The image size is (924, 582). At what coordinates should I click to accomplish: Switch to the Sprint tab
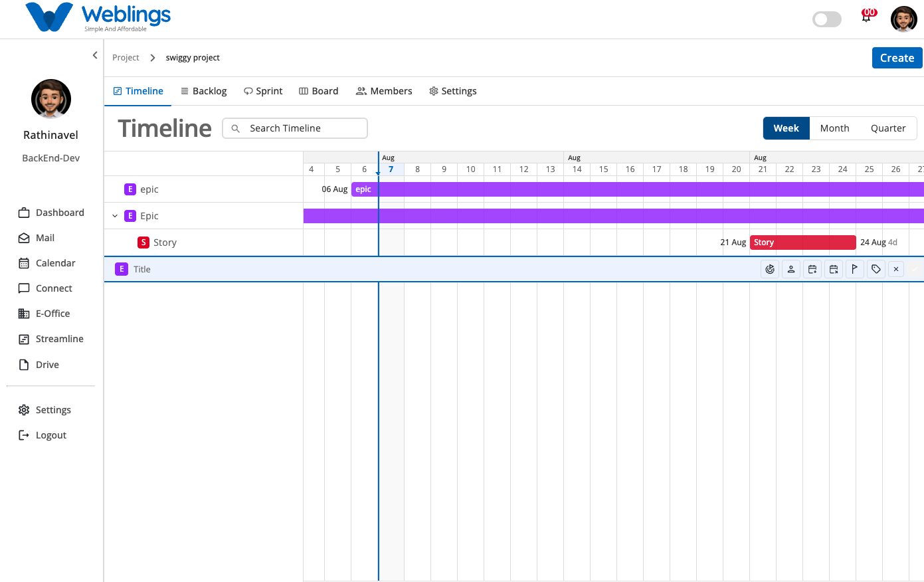tap(263, 91)
